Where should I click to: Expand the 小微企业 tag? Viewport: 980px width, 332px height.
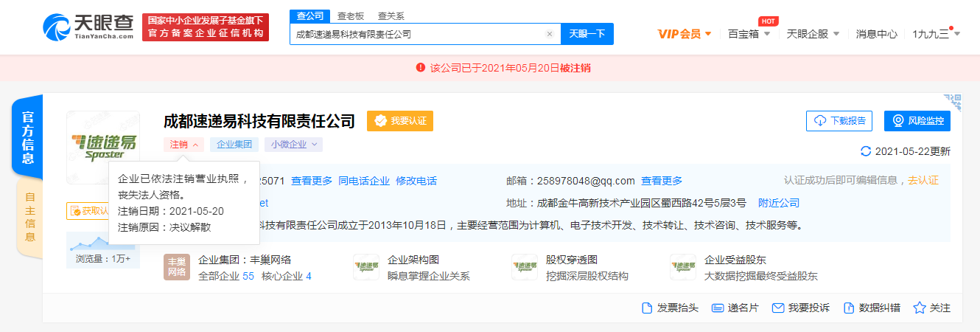pos(293,145)
